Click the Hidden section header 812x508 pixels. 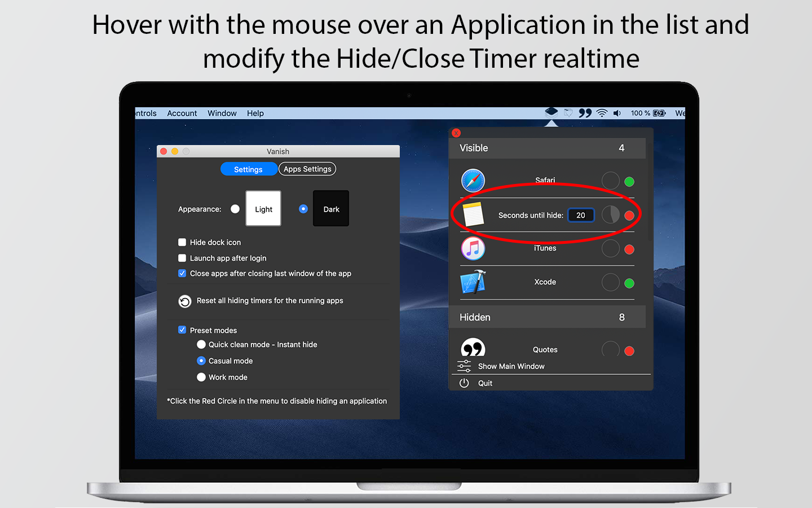[x=547, y=317]
